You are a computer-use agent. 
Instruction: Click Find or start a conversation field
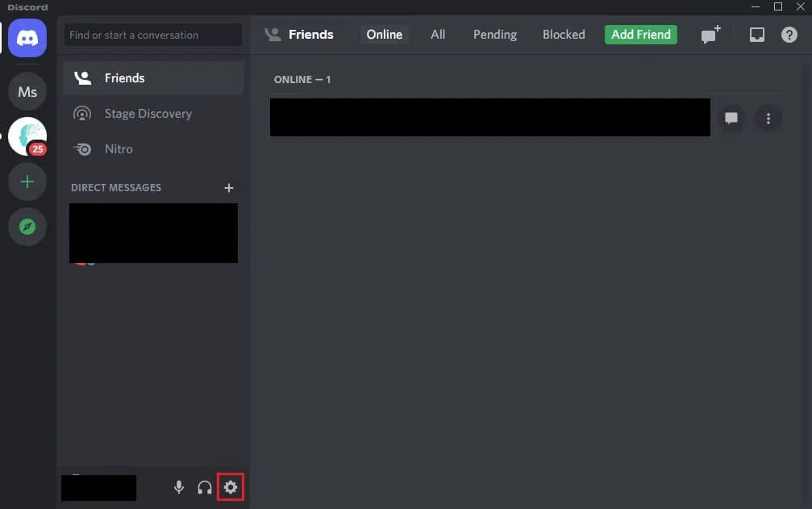point(152,35)
